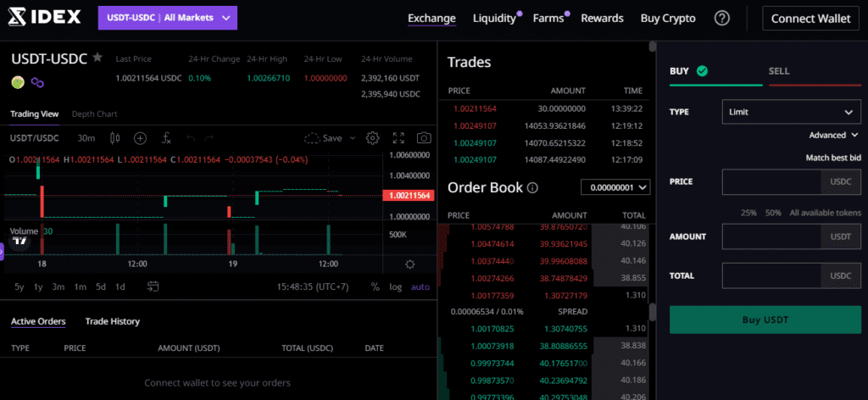Select bid price 1.00170825 in order book
The height and width of the screenshot is (400, 868).
coord(492,329)
